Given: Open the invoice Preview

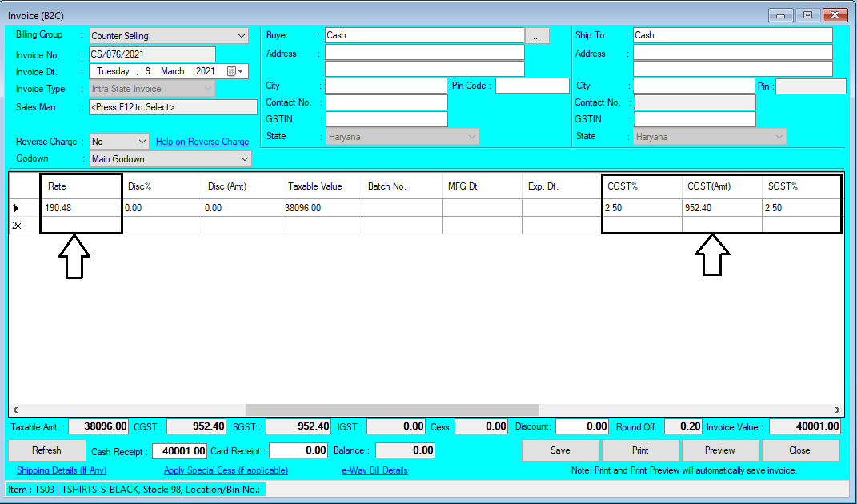Looking at the screenshot, I should pos(720,450).
